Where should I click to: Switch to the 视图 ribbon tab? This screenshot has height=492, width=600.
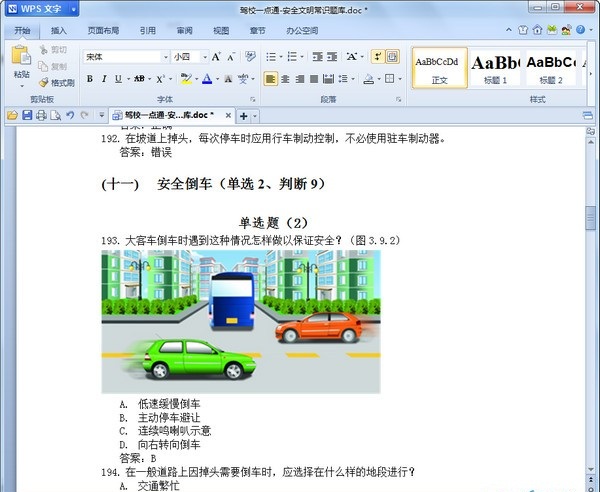tap(221, 31)
